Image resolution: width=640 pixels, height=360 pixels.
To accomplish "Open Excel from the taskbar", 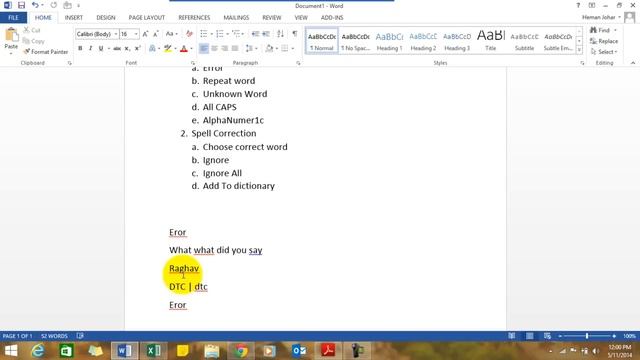I will coord(153,351).
